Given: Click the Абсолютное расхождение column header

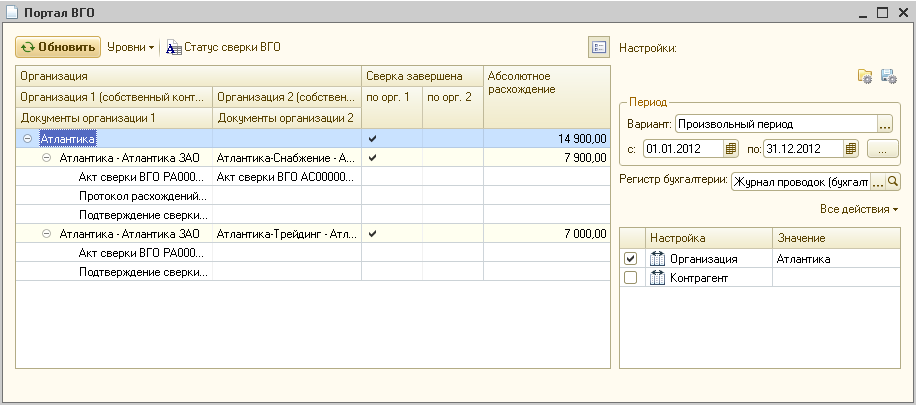Looking at the screenshot, I should coord(546,83).
